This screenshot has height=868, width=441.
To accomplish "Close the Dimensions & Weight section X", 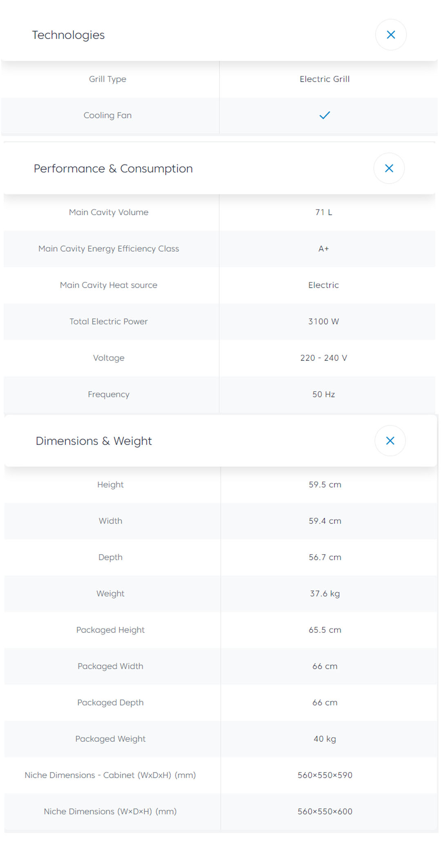I will tap(390, 441).
